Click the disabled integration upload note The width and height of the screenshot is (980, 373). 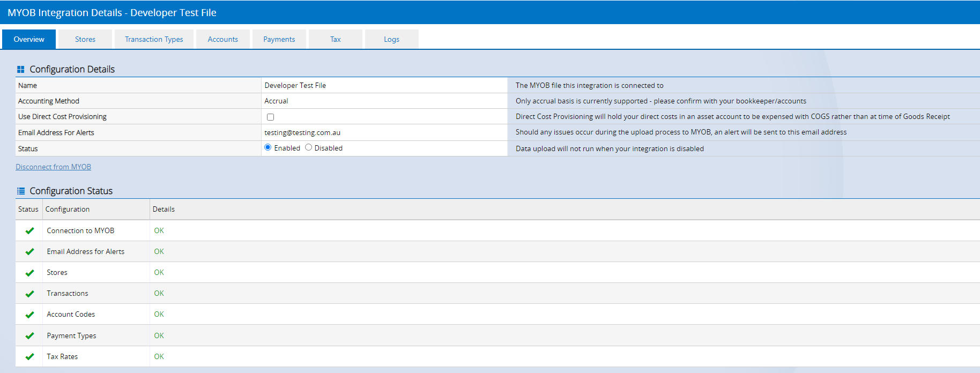pyautogui.click(x=610, y=148)
